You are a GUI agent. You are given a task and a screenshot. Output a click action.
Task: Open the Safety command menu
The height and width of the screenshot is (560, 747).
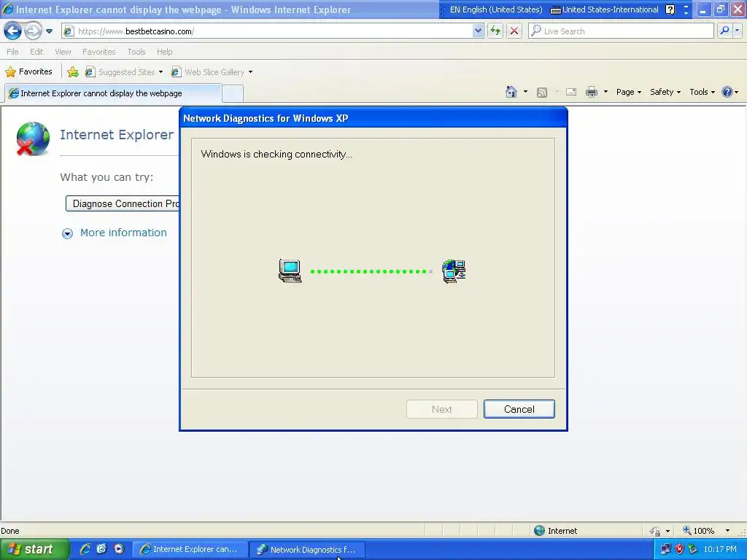click(x=665, y=92)
